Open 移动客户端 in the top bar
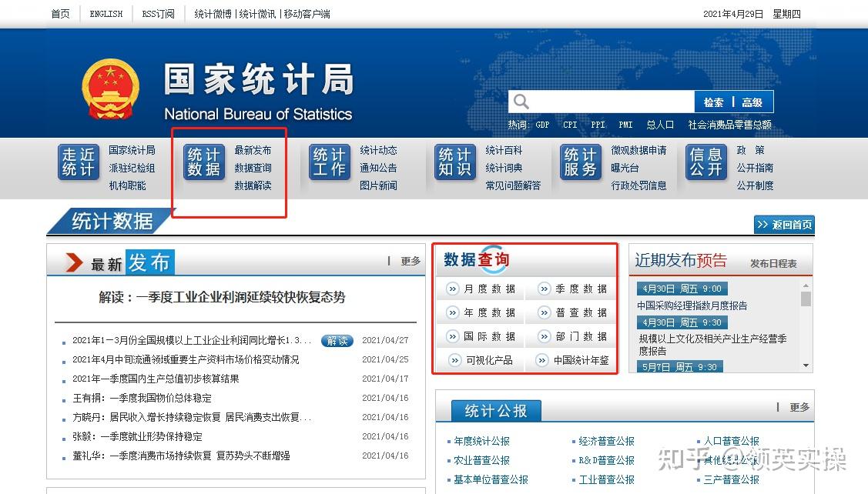 (307, 14)
